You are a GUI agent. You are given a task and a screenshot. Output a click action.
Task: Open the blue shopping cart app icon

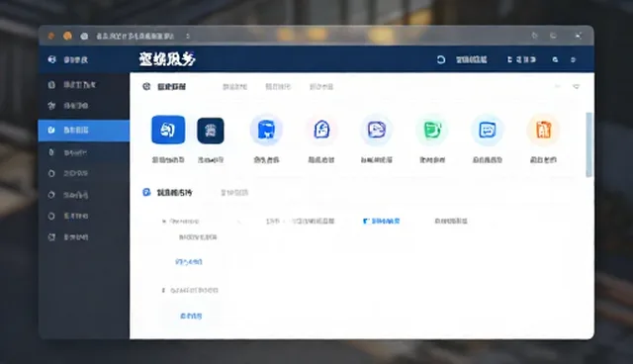point(266,130)
